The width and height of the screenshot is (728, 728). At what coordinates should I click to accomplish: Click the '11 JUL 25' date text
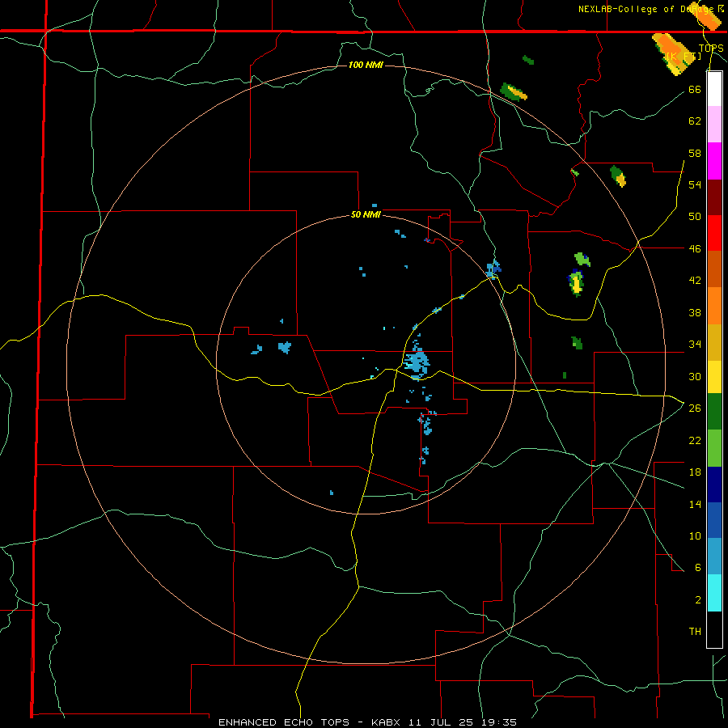[441, 722]
